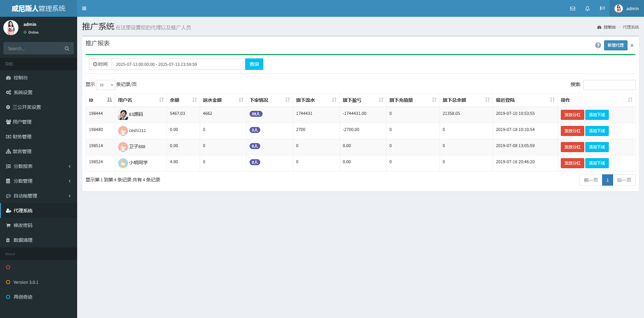This screenshot has height=318, width=644.
Task: Open the bell alerts icon
Action: (x=587, y=8)
